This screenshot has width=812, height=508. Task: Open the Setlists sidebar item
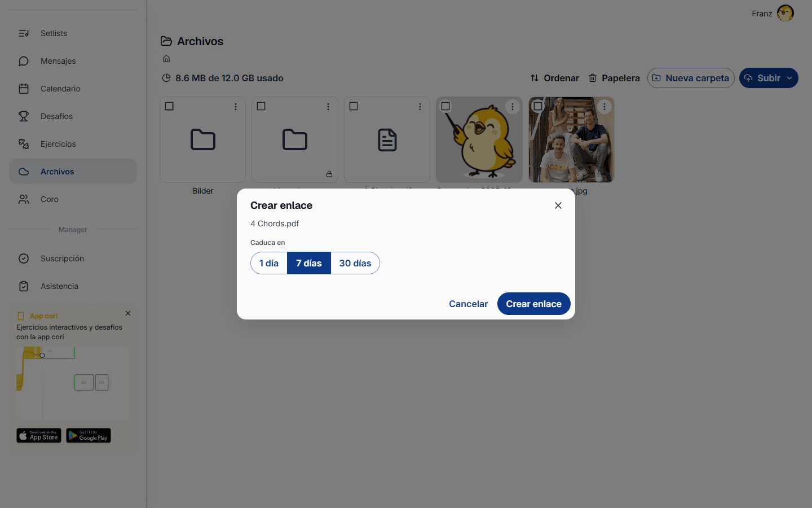click(x=73, y=33)
